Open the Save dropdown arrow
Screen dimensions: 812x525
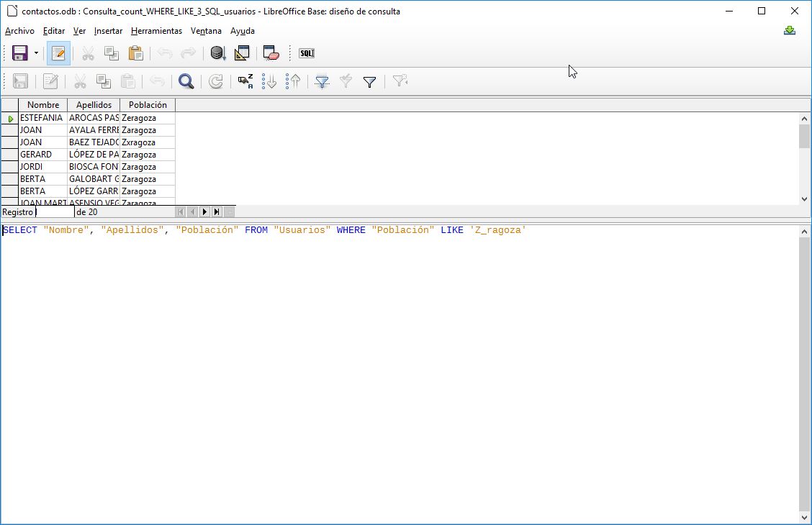(x=35, y=52)
